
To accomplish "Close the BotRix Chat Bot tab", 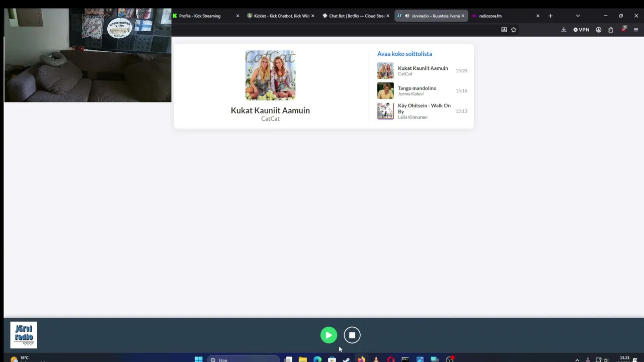I will tap(387, 16).
